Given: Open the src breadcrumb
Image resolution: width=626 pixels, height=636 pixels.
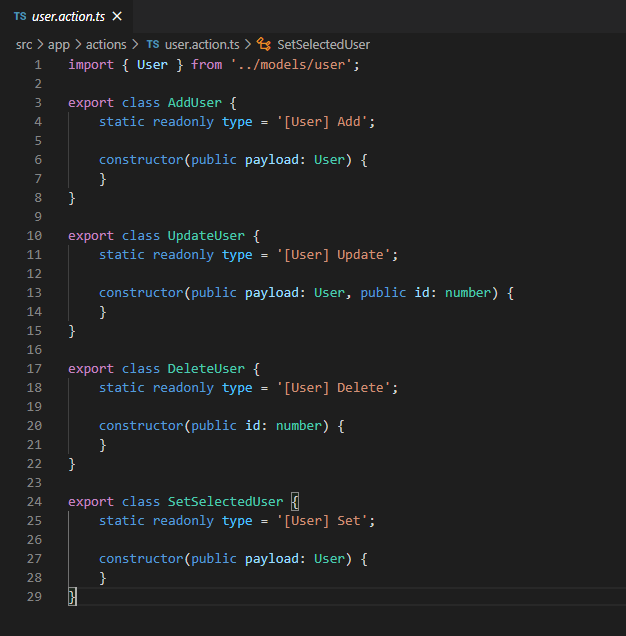Looking at the screenshot, I should (x=24, y=44).
